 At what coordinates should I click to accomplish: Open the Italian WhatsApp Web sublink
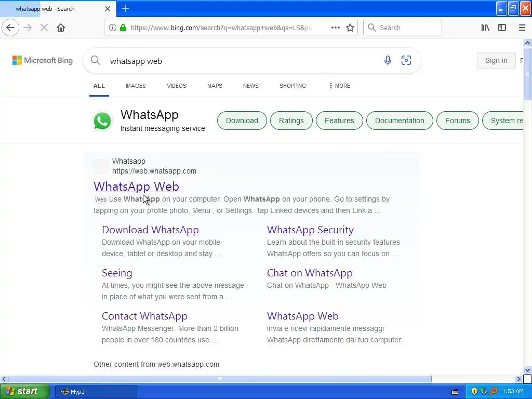(x=303, y=316)
